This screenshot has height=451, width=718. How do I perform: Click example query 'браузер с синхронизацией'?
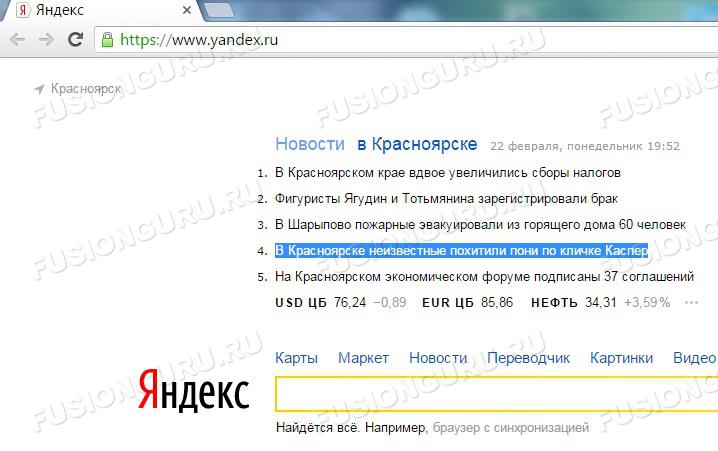(511, 428)
